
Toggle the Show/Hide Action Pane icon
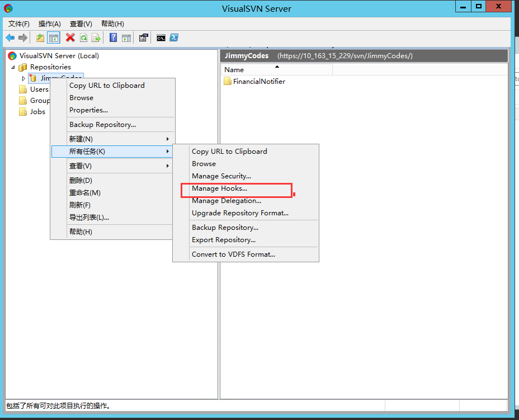(126, 38)
